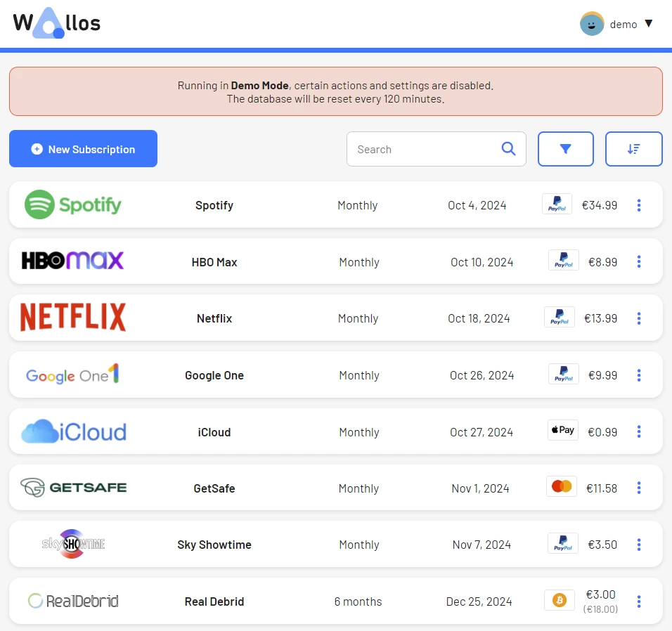Click the Spotify logo

tap(73, 205)
